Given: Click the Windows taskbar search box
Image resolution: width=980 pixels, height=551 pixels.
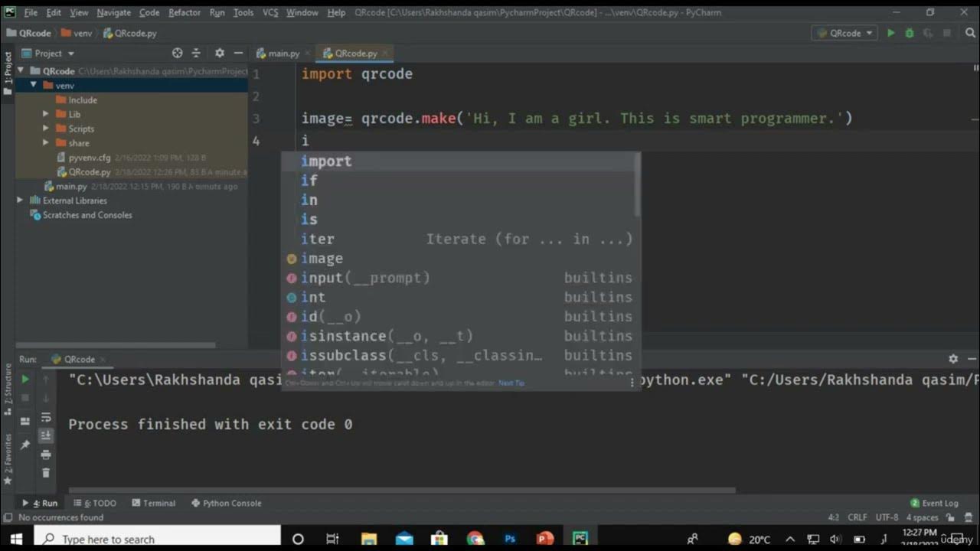Looking at the screenshot, I should tap(157, 539).
